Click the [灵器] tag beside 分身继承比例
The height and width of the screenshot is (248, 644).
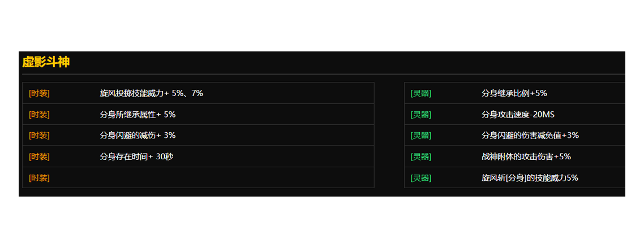421,93
